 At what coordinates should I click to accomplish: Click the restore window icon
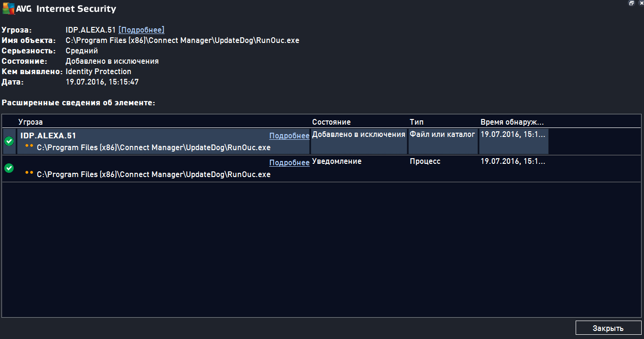(631, 3)
